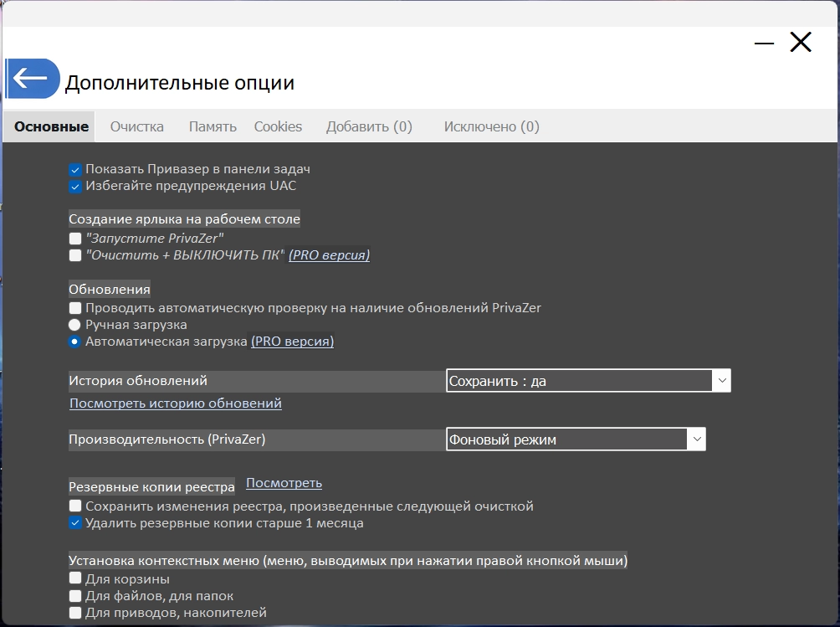Image resolution: width=840 pixels, height=627 pixels.
Task: Choose the Автоматическая загрузка radio option
Action: 75,342
